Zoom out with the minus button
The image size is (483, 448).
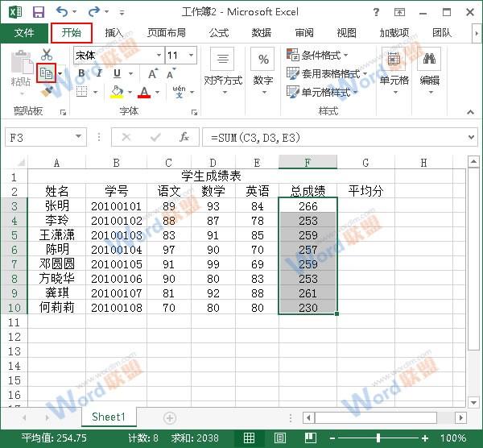[332, 438]
